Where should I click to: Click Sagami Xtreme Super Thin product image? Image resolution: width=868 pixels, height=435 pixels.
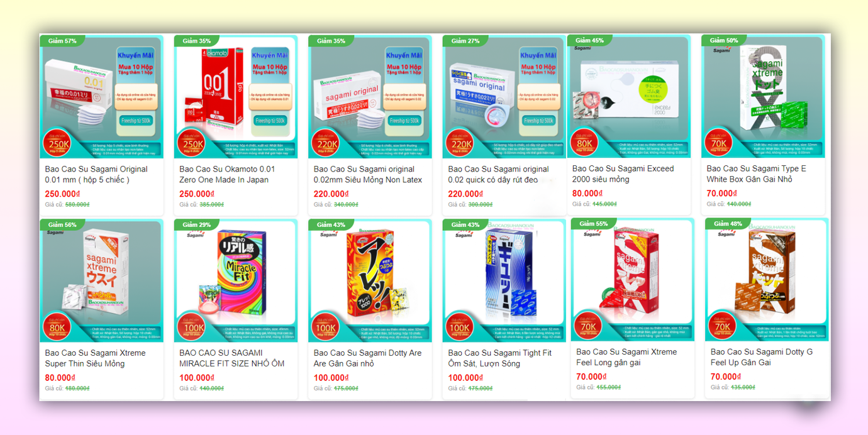point(102,280)
